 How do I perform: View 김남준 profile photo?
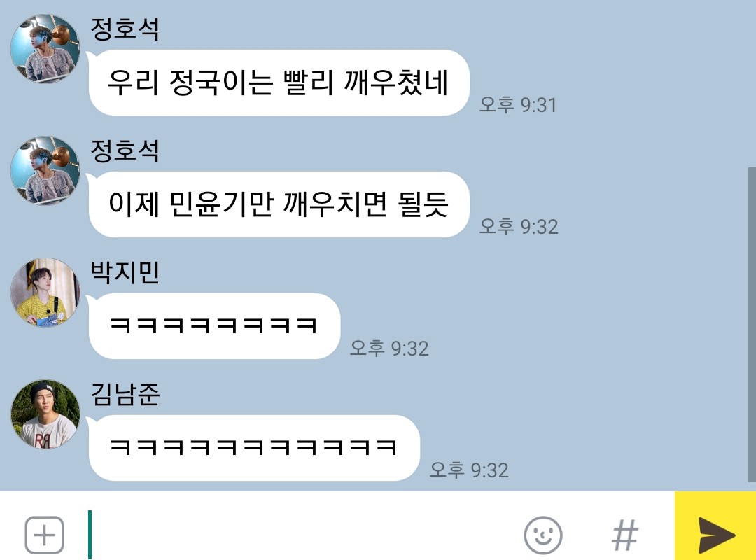[45, 414]
